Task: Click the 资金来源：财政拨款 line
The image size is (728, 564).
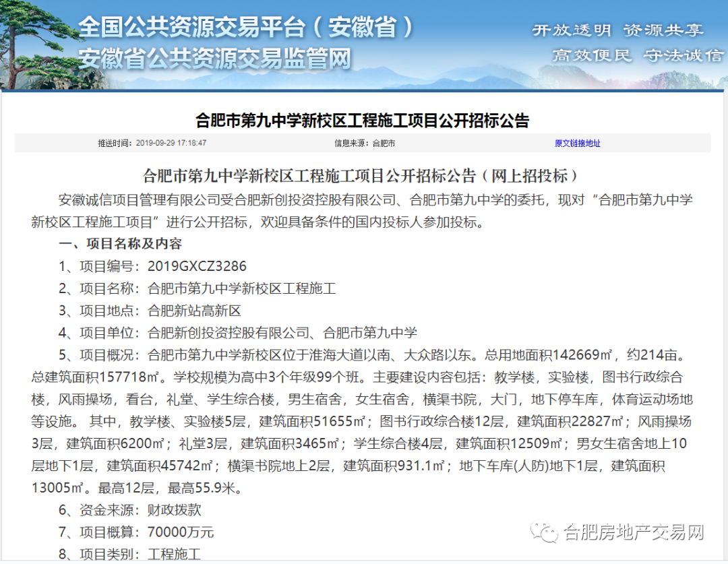Action: [x=129, y=510]
